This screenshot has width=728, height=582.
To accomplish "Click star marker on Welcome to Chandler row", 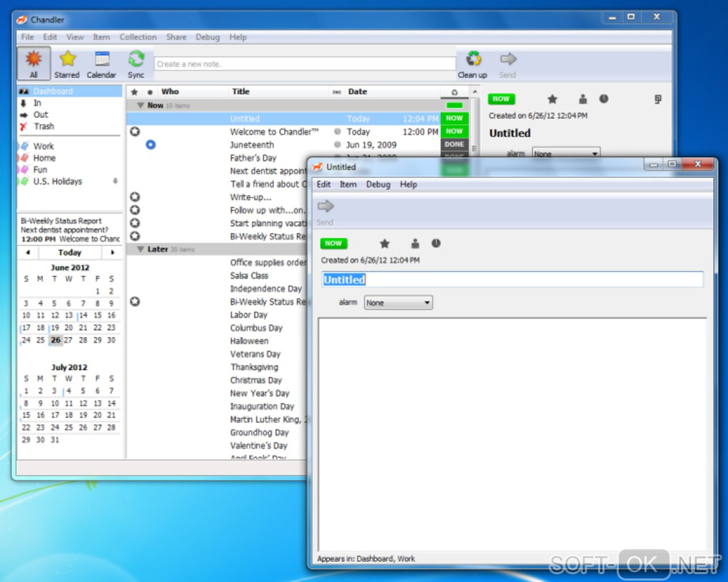I will coord(135,131).
